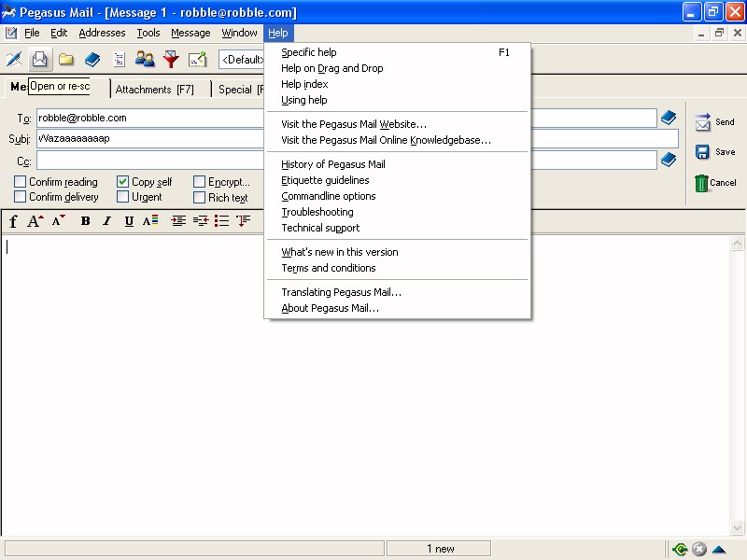Open About Pegasus Mail
This screenshot has width=747, height=560.
click(398, 308)
